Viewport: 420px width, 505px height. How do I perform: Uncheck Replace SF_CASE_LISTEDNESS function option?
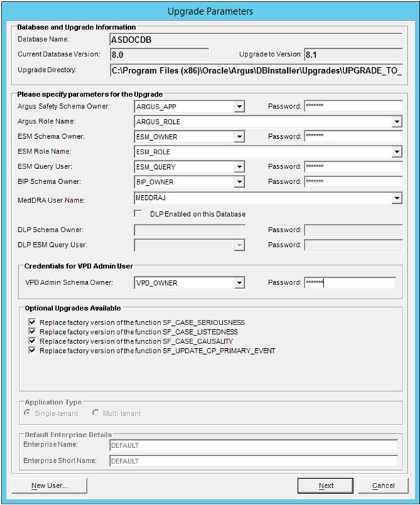pyautogui.click(x=32, y=331)
